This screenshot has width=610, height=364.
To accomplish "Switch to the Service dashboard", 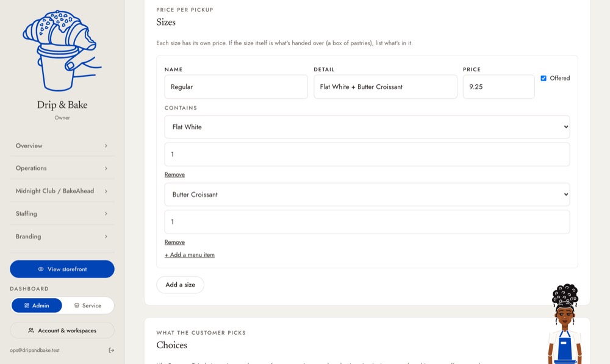I will pos(88,305).
